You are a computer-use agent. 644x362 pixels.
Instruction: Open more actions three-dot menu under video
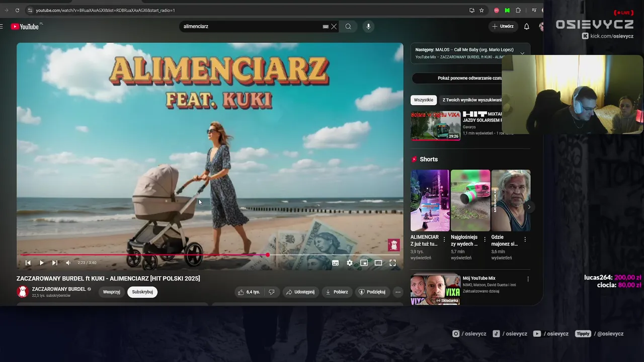point(398,292)
